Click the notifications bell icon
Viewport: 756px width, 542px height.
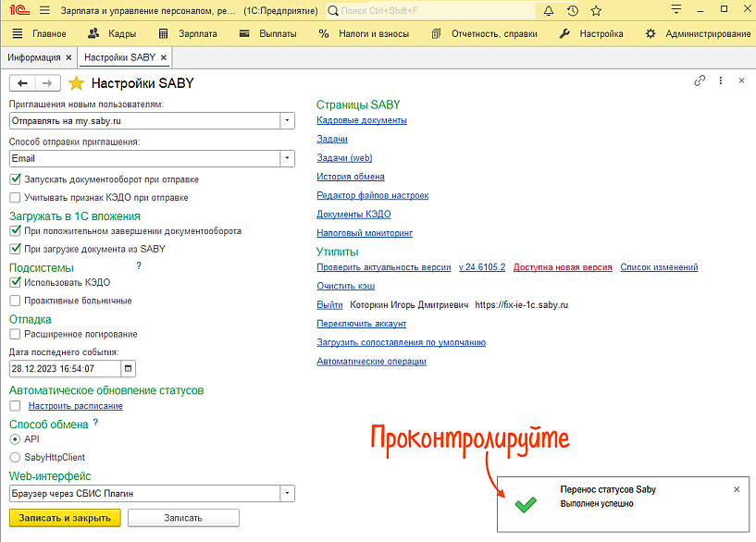click(549, 11)
